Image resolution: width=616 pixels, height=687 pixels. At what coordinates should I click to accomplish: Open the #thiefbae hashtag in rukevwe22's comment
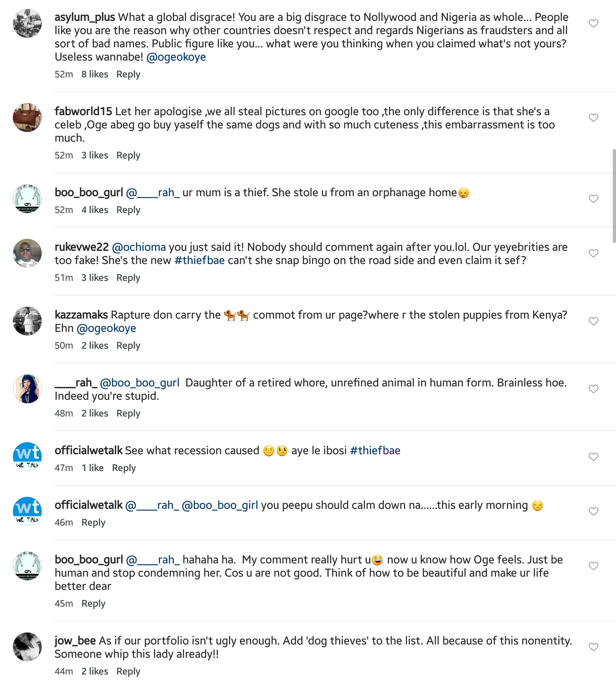tap(199, 260)
